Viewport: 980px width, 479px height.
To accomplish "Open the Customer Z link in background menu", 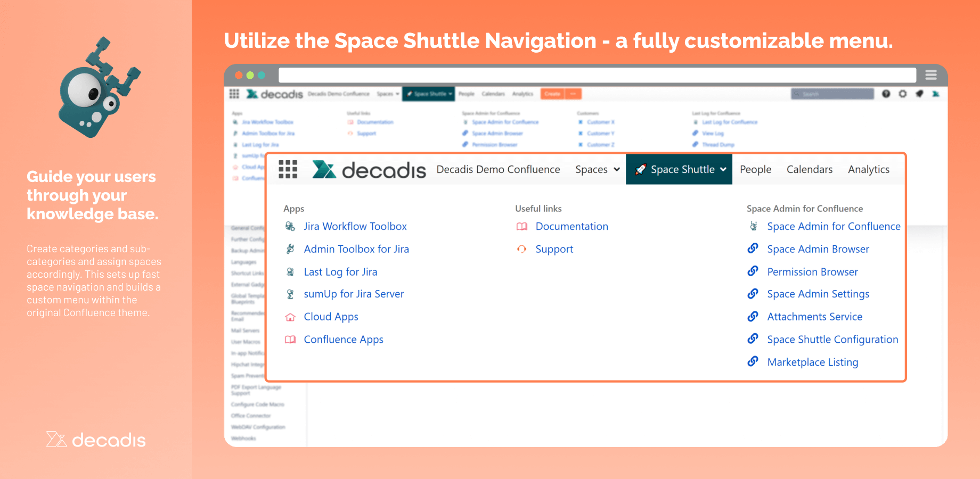I will coord(601,145).
